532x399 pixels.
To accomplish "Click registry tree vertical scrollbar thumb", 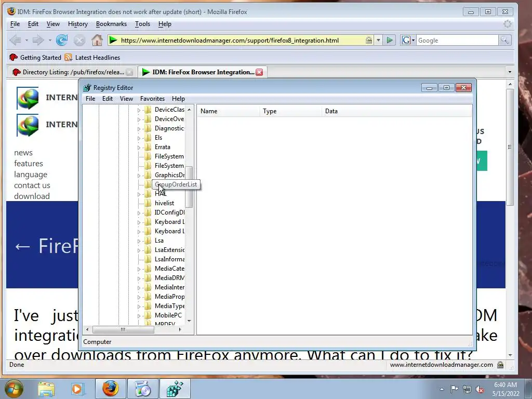I will (x=189, y=187).
